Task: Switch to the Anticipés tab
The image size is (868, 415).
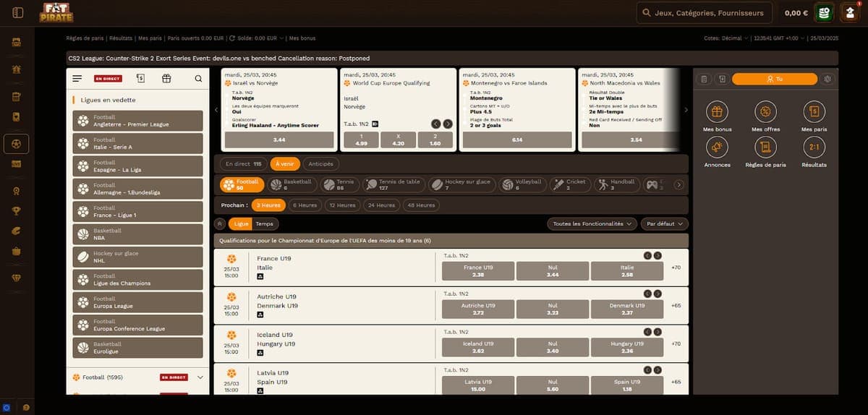Action: 320,164
